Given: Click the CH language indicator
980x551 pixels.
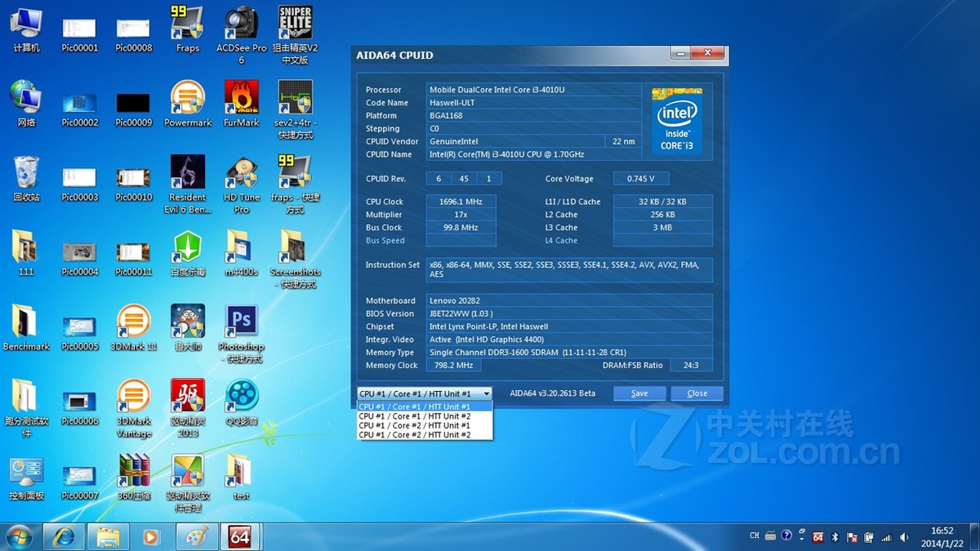Looking at the screenshot, I should click(x=754, y=536).
